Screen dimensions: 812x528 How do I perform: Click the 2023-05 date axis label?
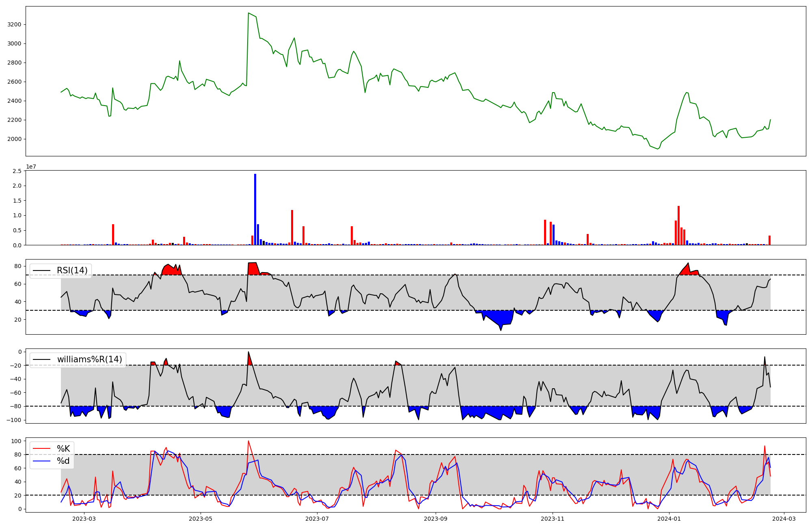201,519
